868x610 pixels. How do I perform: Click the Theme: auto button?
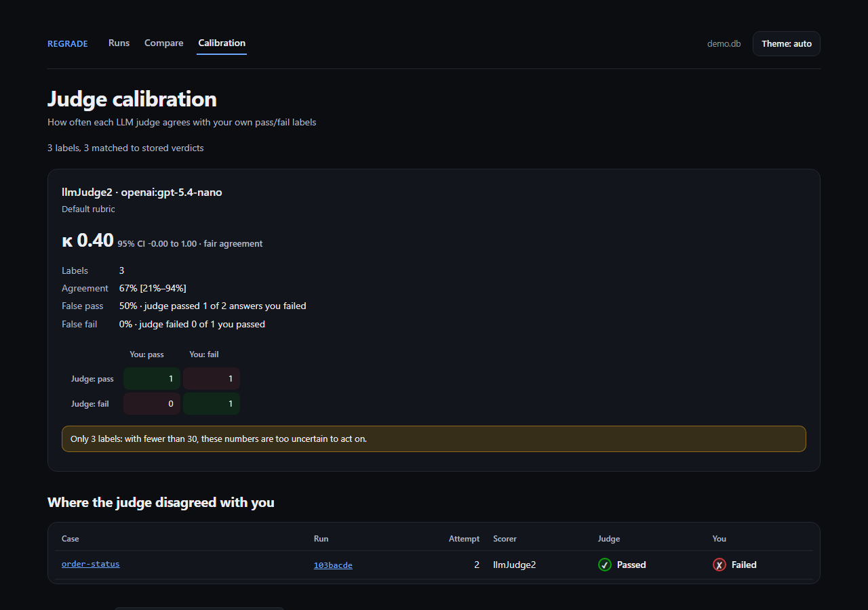coord(787,43)
